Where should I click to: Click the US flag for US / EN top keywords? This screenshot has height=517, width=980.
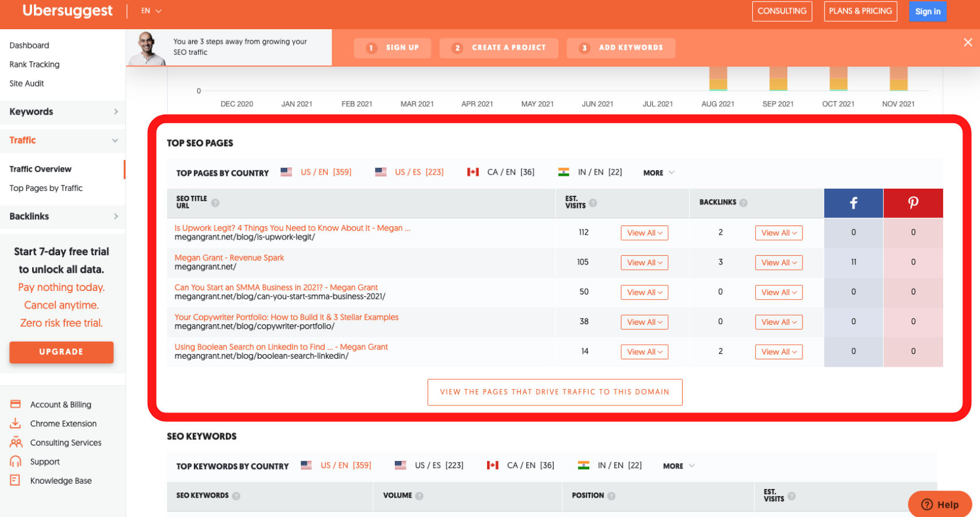(x=306, y=466)
